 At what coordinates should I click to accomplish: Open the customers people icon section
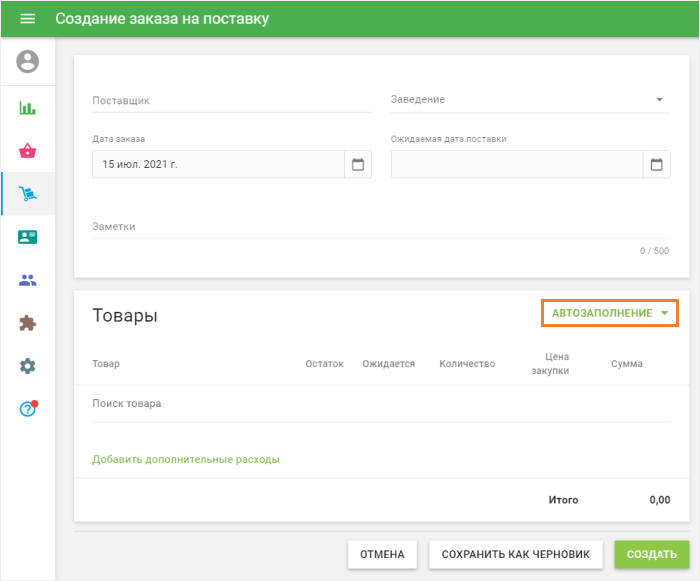(x=27, y=280)
